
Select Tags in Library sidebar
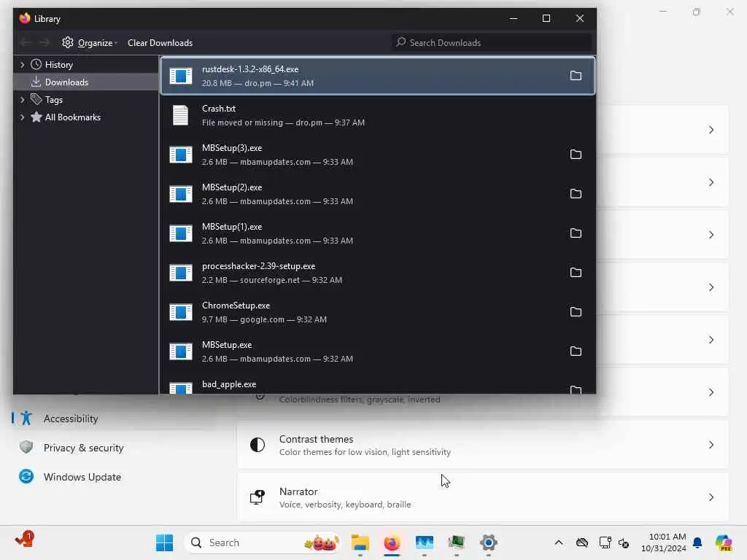pyautogui.click(x=86, y=99)
